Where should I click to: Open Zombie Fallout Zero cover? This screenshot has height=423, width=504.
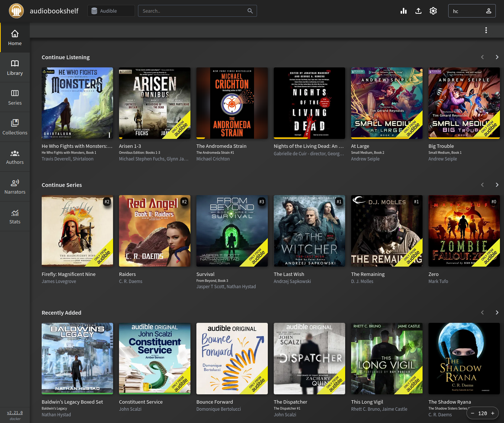point(464,231)
